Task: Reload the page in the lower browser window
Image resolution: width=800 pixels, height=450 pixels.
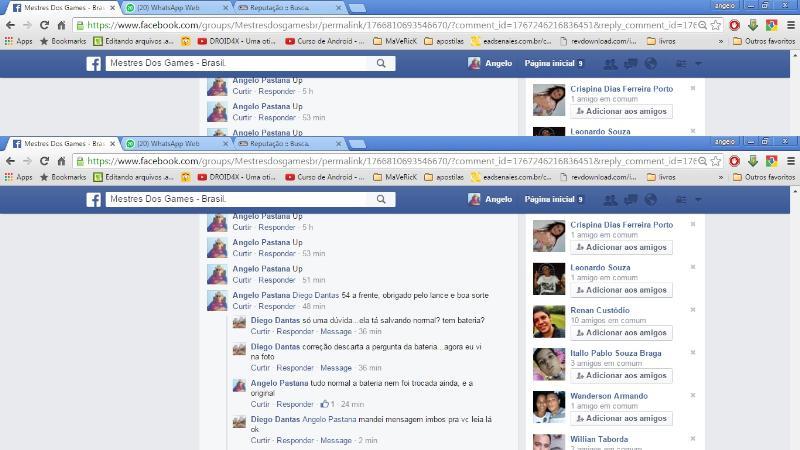Action: 44,160
